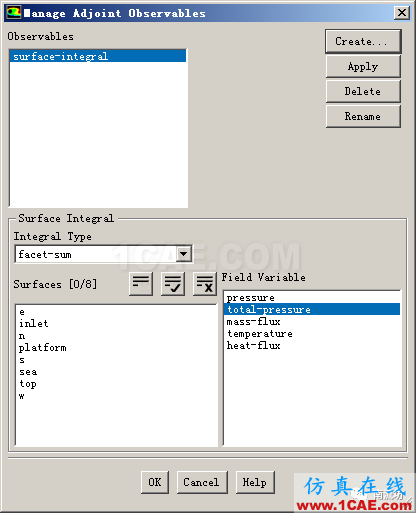The image size is (416, 513).
Task: Cancel the Manage Adjoint Observables dialog
Action: [202, 482]
